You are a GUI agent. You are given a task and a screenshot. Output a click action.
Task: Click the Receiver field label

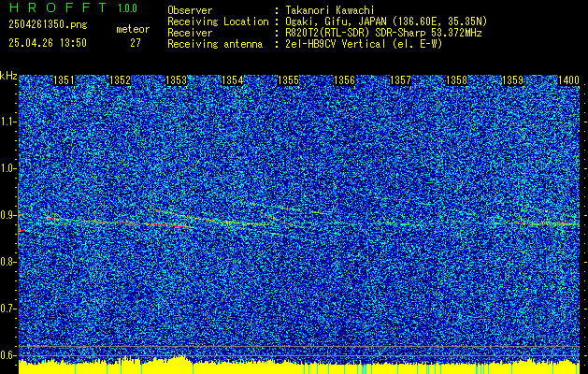tap(190, 33)
